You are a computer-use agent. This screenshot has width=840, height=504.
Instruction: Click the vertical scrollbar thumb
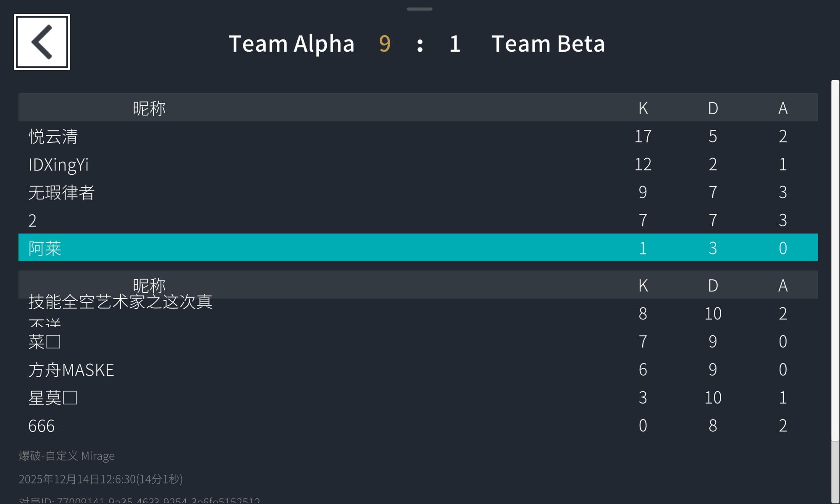835,260
